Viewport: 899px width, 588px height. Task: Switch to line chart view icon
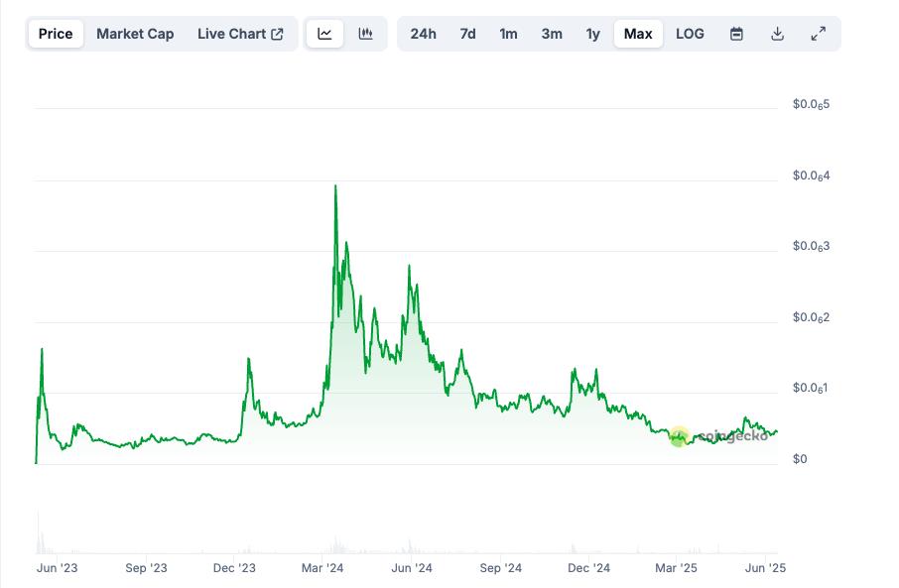pyautogui.click(x=324, y=34)
